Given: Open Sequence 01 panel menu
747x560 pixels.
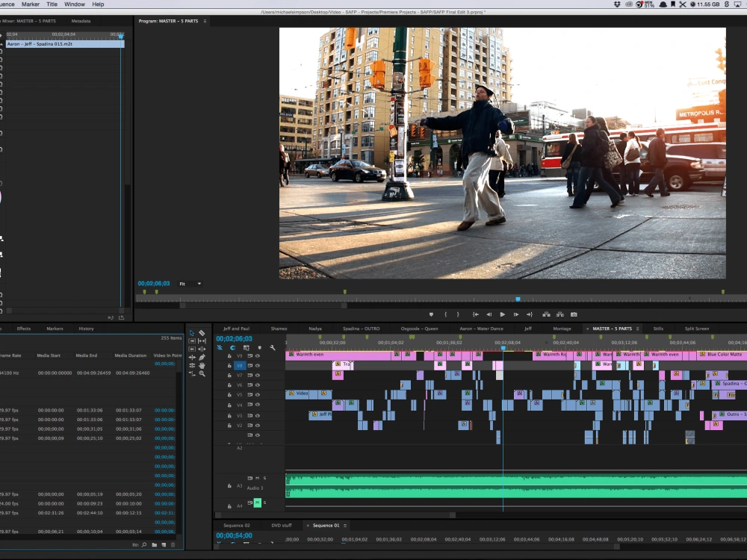Looking at the screenshot, I should [345, 525].
